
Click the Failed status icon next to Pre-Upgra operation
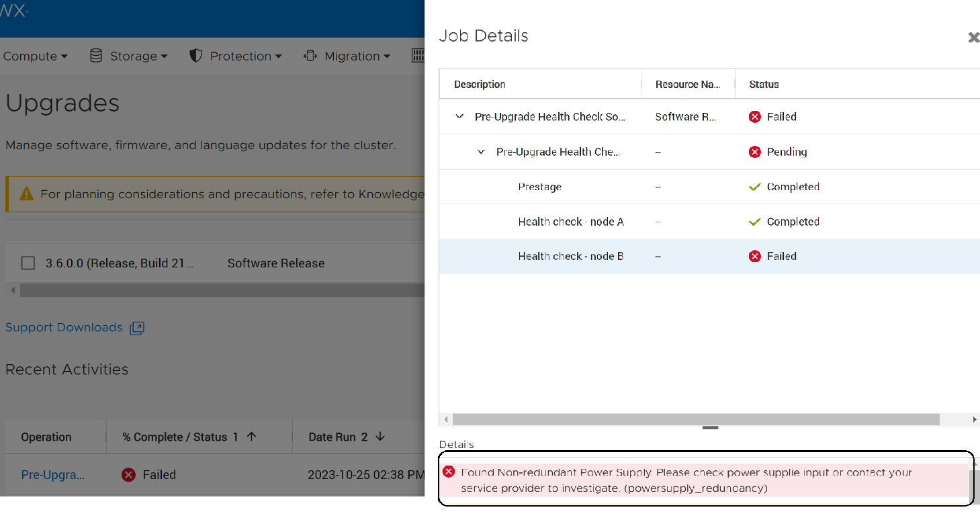(x=128, y=474)
